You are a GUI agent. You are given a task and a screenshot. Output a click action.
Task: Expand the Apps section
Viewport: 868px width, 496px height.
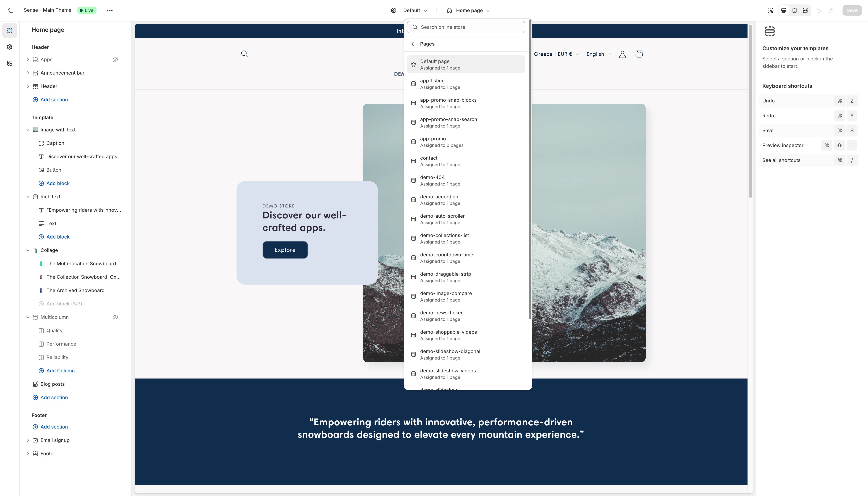tap(28, 60)
